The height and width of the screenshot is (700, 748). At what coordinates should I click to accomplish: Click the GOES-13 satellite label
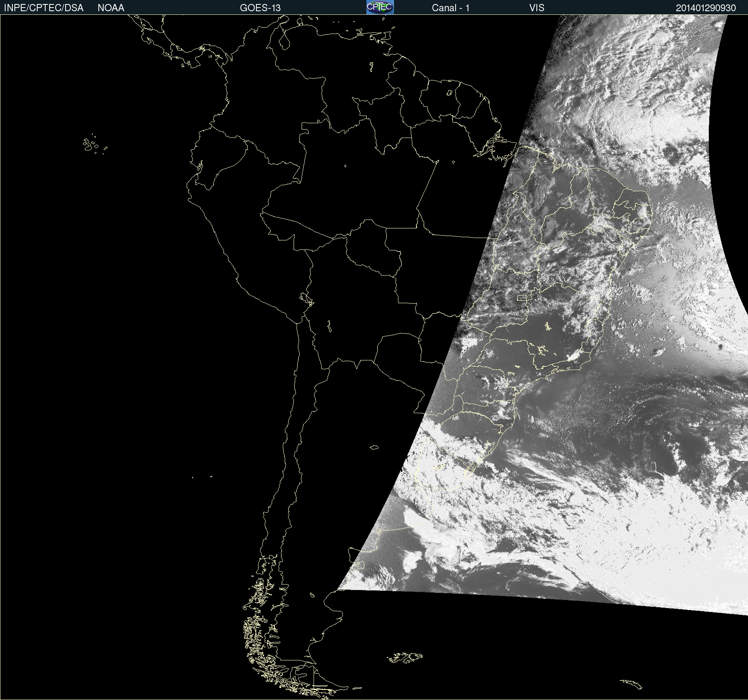pyautogui.click(x=260, y=8)
